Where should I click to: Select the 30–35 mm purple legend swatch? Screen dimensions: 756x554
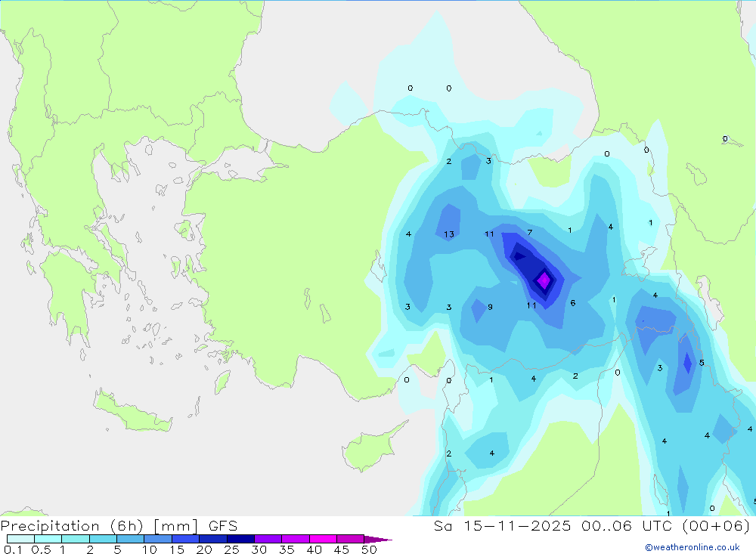coord(268,539)
